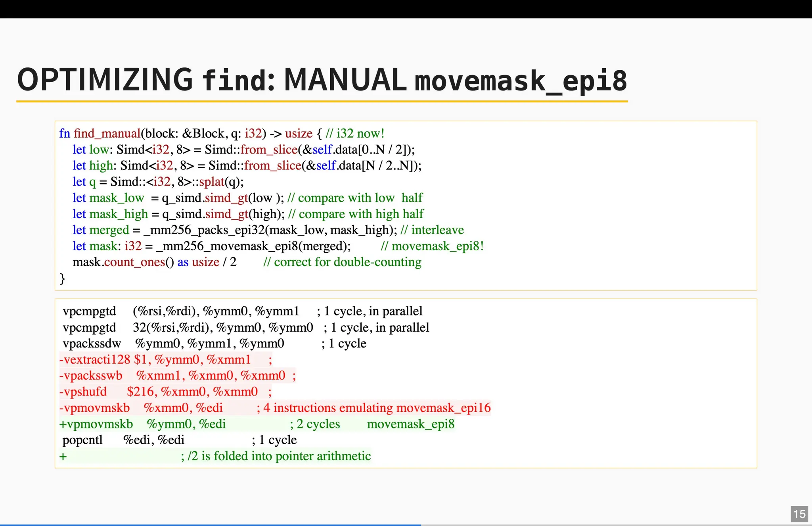812x526 pixels.
Task: Click '_mm256_movemask_epi8(merged)' call
Action: [254, 246]
